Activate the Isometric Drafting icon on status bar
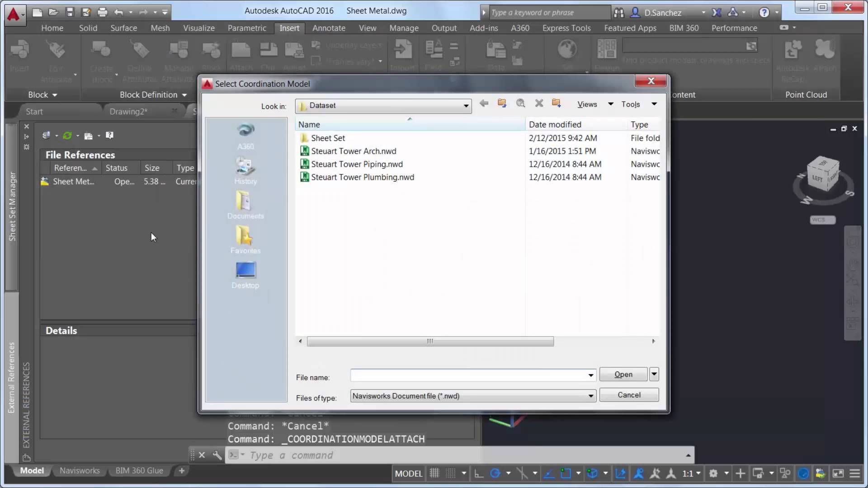Viewport: 868px width, 488px height. coord(523,473)
